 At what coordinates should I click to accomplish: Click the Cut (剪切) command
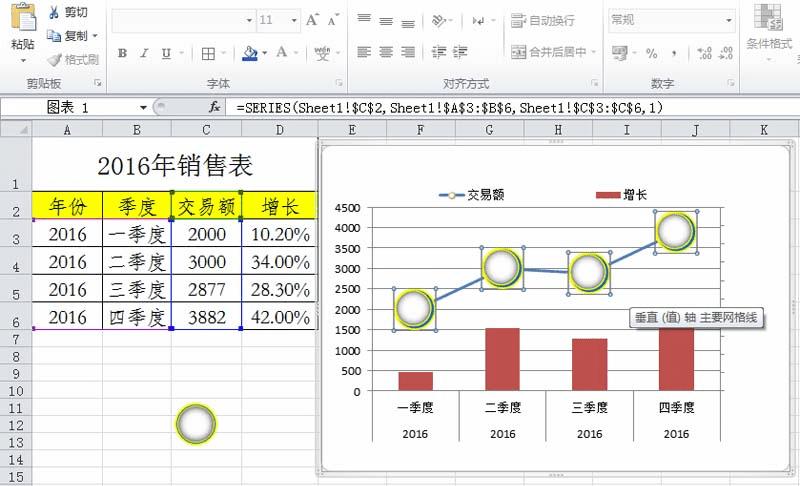point(68,12)
